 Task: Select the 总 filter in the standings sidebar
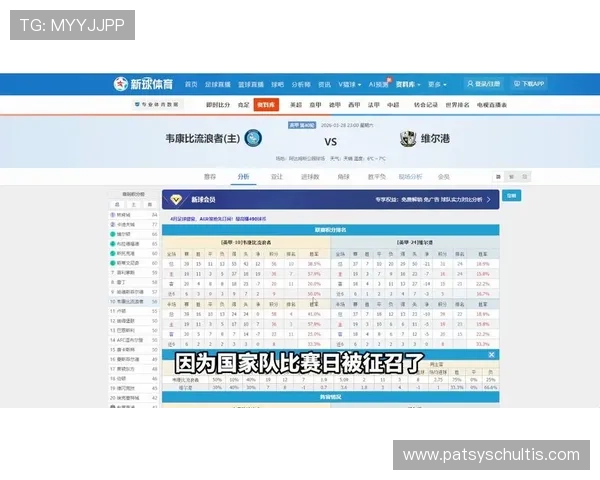[117, 204]
